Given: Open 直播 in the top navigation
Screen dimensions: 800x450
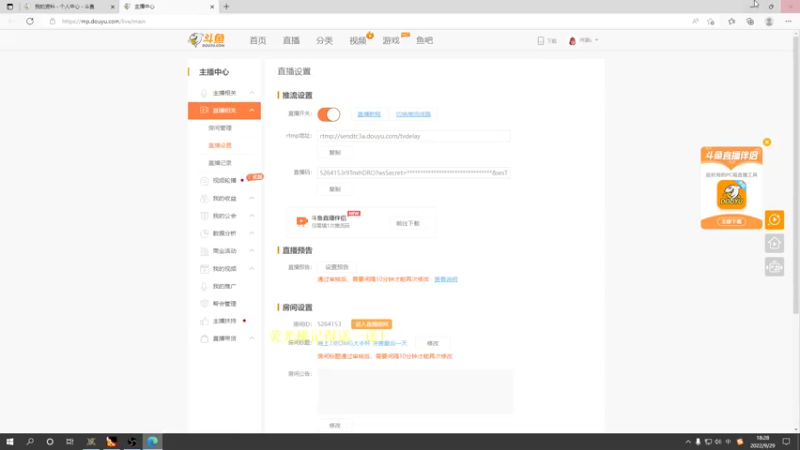Looking at the screenshot, I should [291, 40].
